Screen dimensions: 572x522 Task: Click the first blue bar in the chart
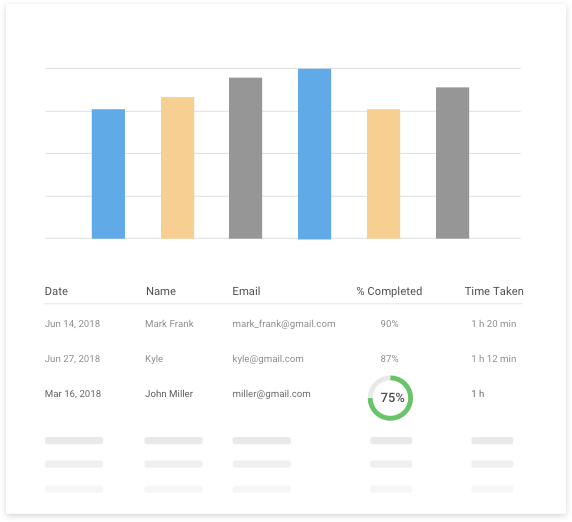(x=108, y=174)
